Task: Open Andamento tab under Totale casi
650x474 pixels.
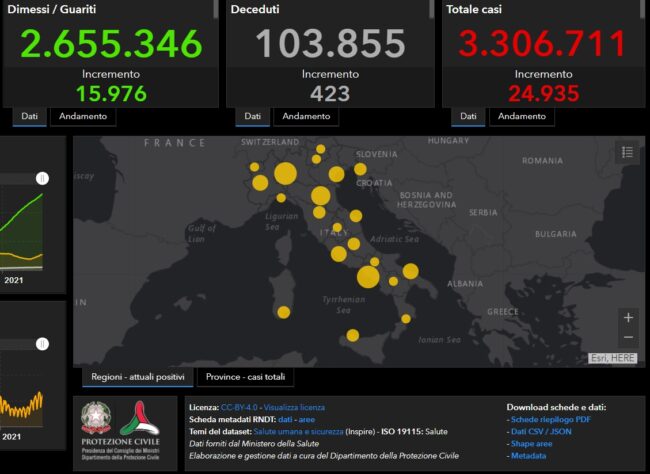Action: 522,117
